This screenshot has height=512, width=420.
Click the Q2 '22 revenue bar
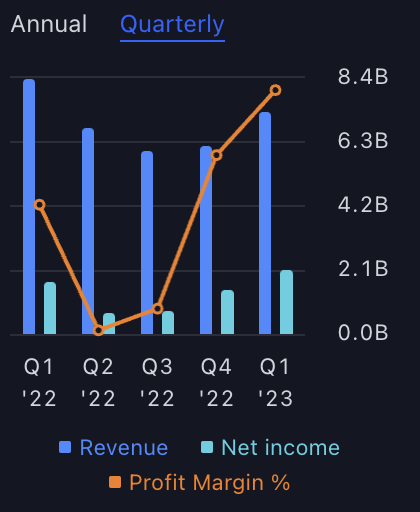tap(88, 231)
